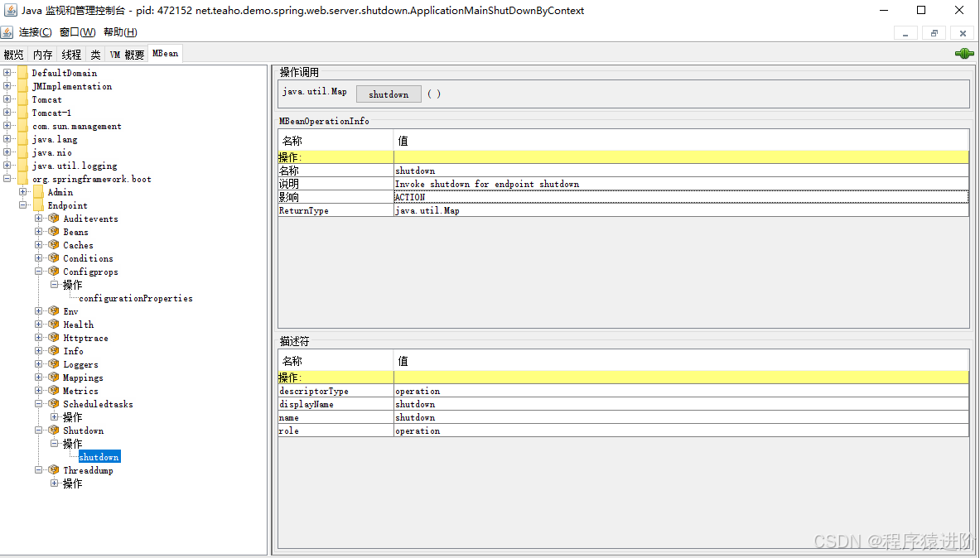The height and width of the screenshot is (558, 980).
Task: Click the green connection status icon
Action: click(x=963, y=54)
